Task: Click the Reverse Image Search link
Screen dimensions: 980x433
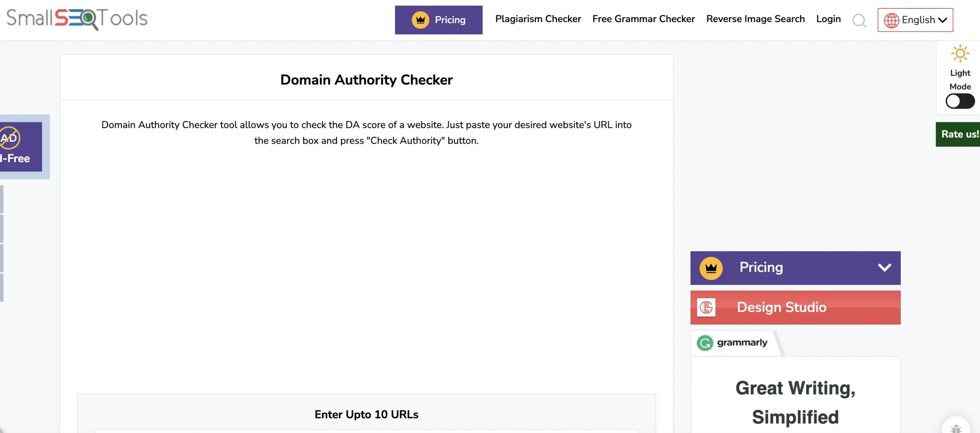Action: pyautogui.click(x=756, y=20)
